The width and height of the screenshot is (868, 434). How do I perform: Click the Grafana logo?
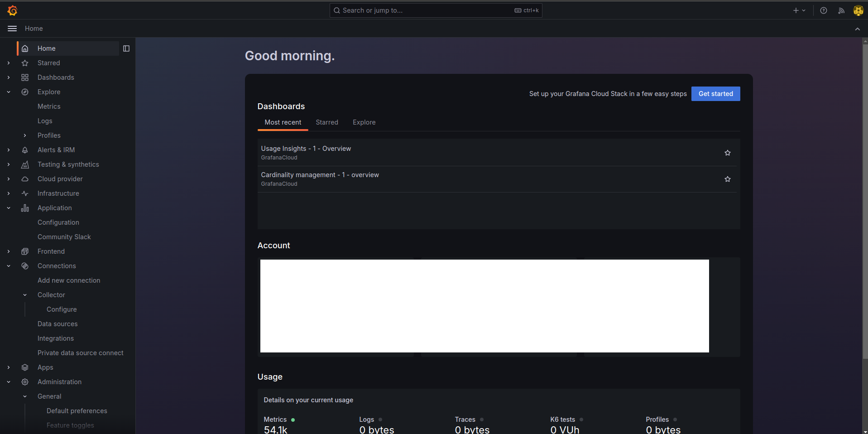point(12,10)
